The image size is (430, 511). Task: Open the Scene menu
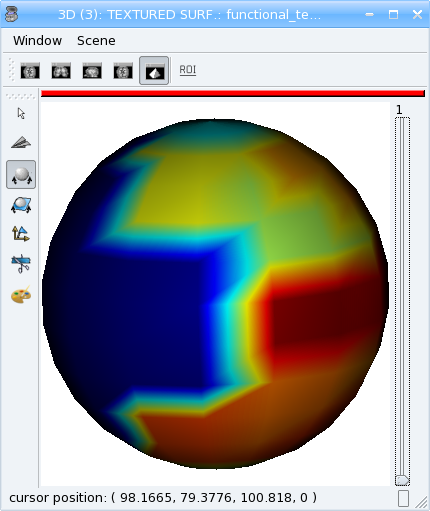96,41
